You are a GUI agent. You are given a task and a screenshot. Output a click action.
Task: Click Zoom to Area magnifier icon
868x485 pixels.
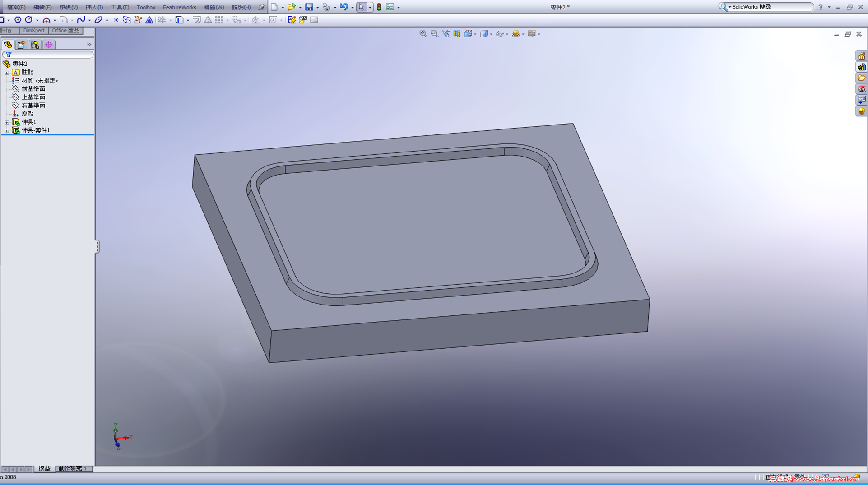(x=435, y=34)
